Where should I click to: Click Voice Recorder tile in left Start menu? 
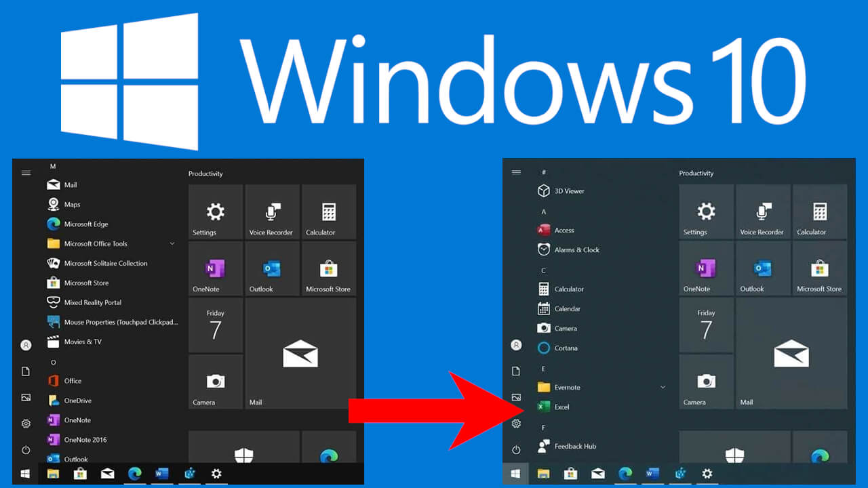[272, 212]
